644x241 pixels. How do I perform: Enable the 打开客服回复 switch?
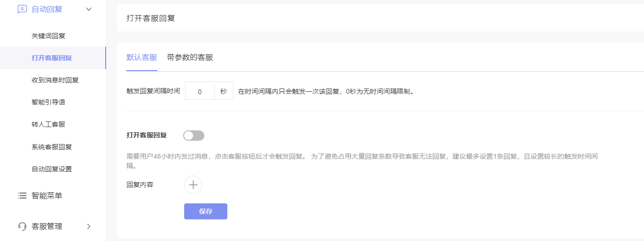(194, 136)
